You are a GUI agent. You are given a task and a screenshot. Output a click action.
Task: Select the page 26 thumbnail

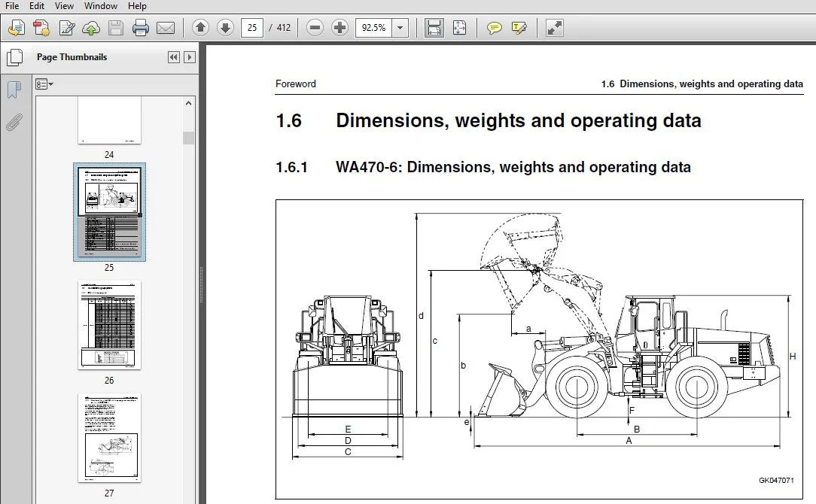click(109, 326)
